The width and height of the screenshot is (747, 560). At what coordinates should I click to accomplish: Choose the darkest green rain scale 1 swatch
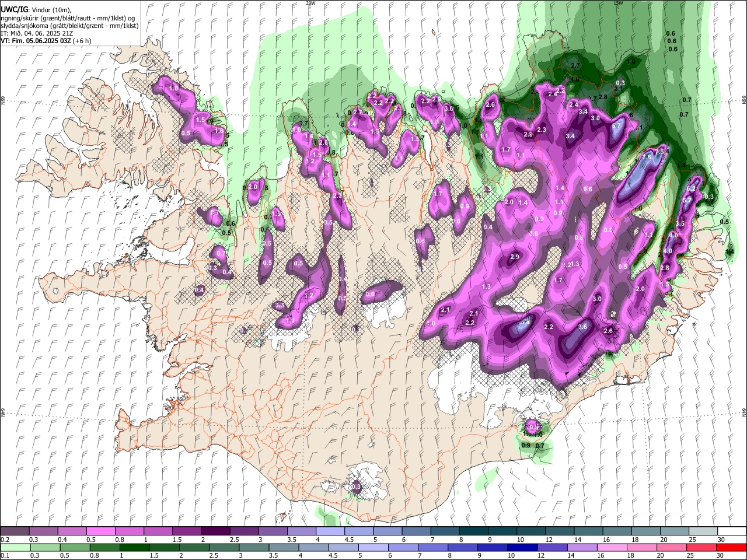134,547
